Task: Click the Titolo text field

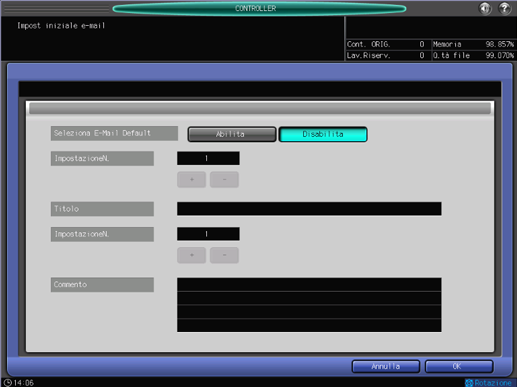Action: coord(309,209)
